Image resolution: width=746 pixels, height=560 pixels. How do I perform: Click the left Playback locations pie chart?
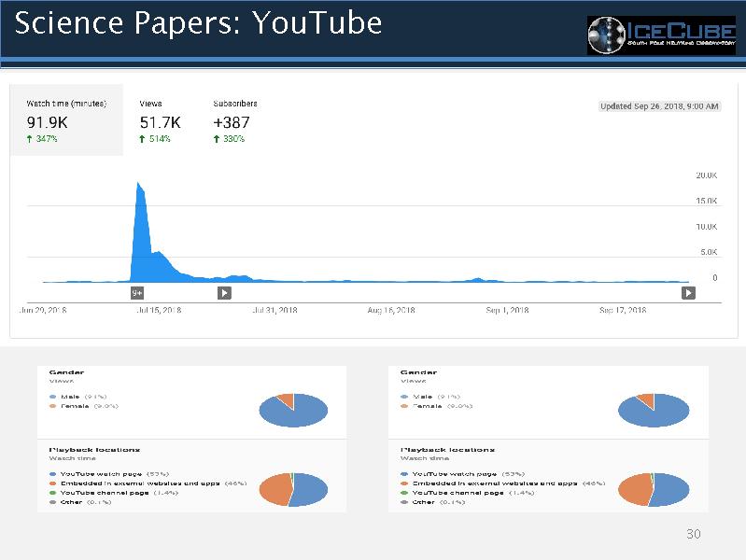point(293,489)
